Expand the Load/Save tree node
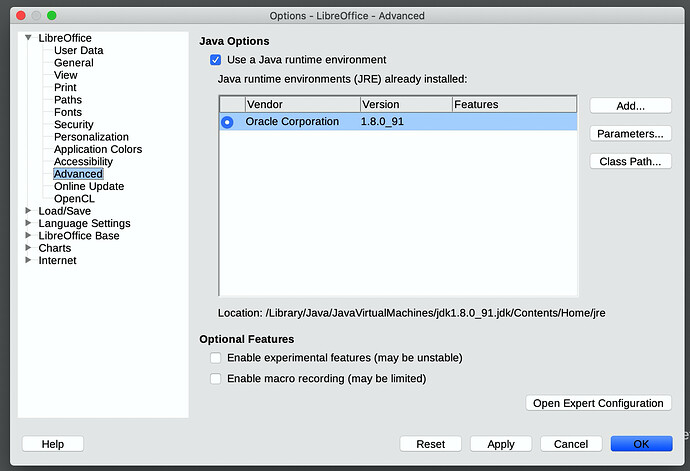 28,210
